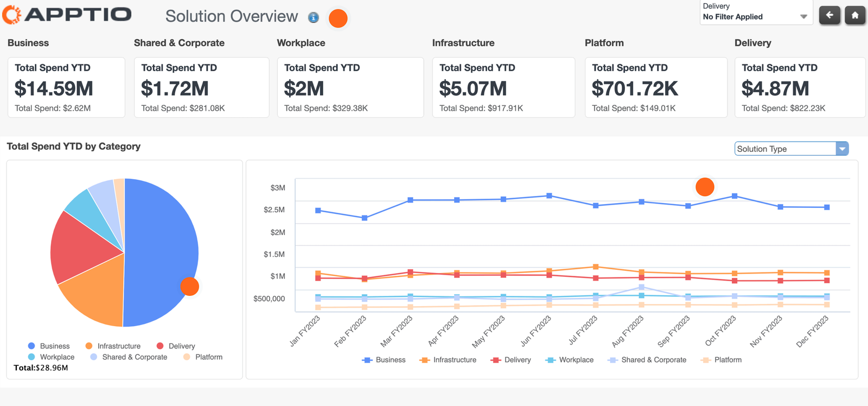Screen dimensions: 868x406
Task: Open the Solution Overview info icon
Action: click(x=313, y=17)
